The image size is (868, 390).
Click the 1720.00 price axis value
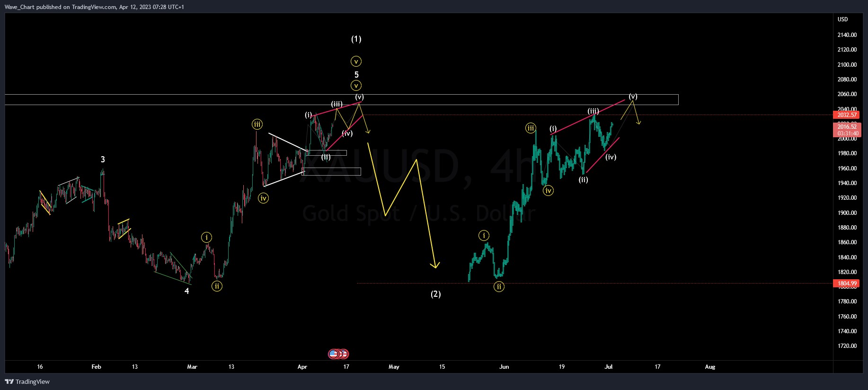[x=847, y=346]
